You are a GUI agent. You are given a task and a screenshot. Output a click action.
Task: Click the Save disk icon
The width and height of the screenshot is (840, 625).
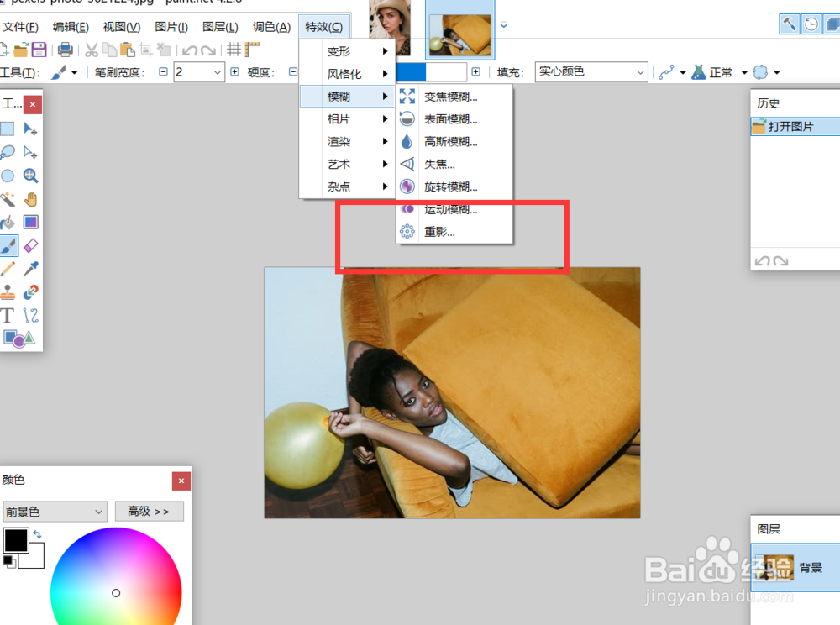coord(39,50)
